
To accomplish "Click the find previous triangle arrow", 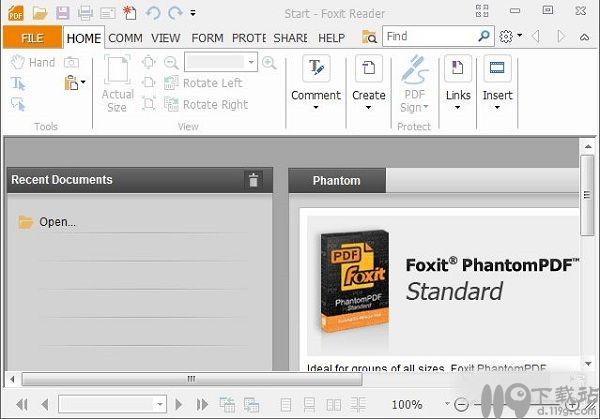I will [x=536, y=37].
